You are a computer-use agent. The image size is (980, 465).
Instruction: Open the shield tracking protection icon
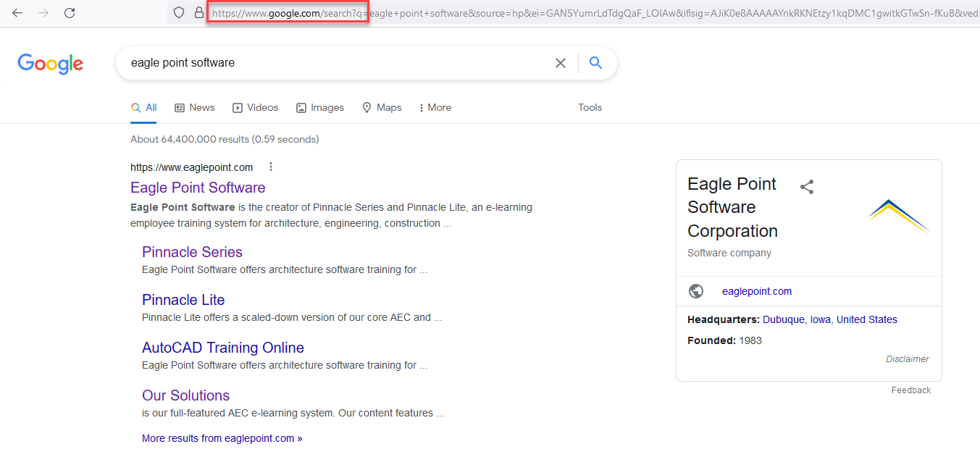click(179, 12)
